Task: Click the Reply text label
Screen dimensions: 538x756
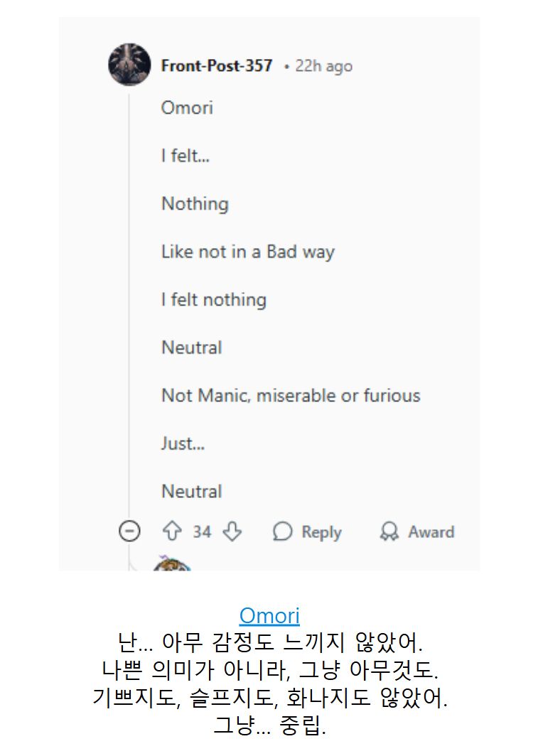Action: [x=321, y=531]
